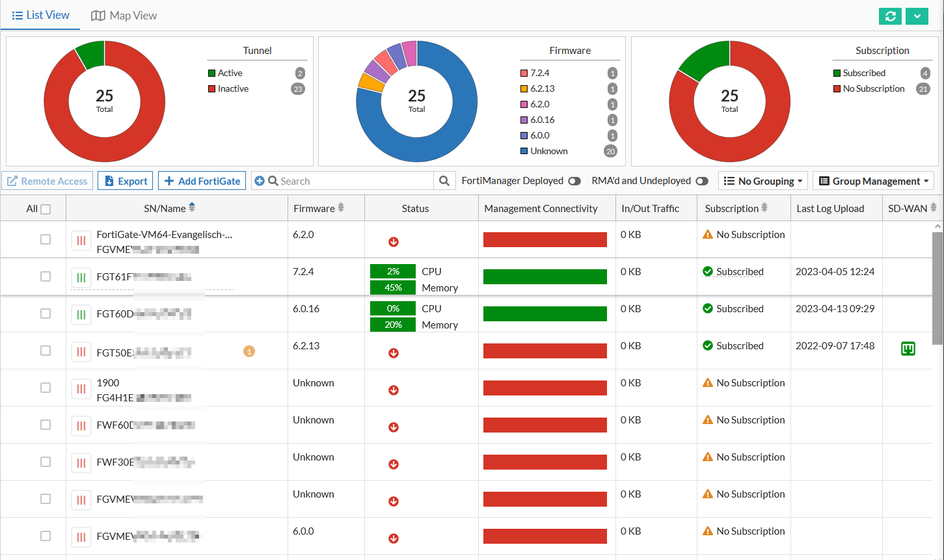944x560 pixels.
Task: Click the green refresh icon top right
Action: [890, 16]
